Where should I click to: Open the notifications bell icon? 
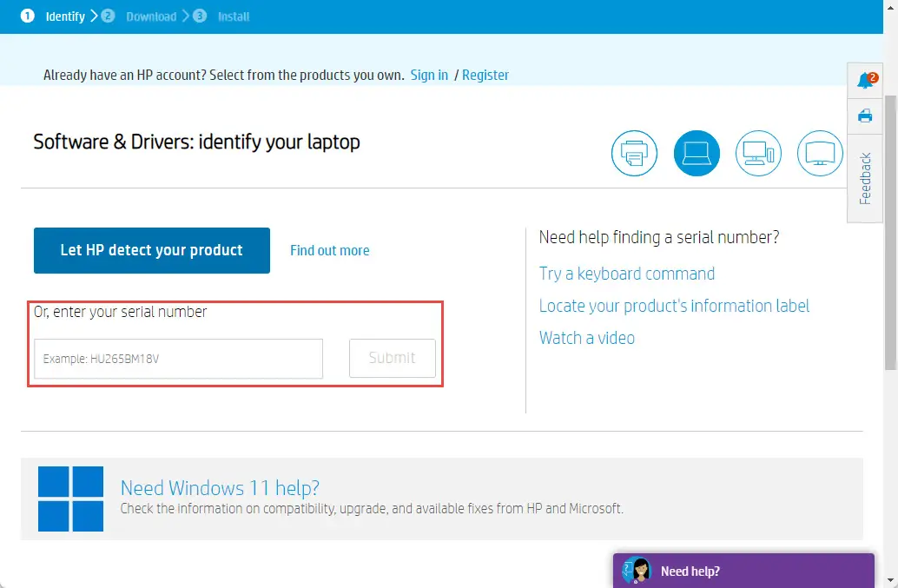point(865,81)
